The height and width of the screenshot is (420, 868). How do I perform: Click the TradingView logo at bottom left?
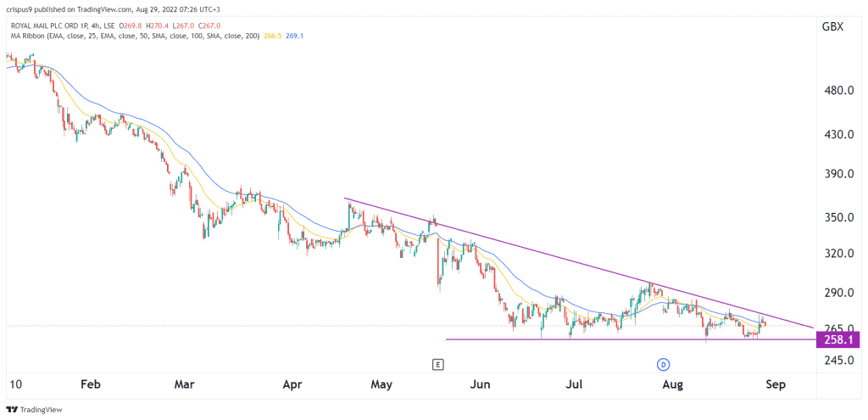[x=34, y=410]
